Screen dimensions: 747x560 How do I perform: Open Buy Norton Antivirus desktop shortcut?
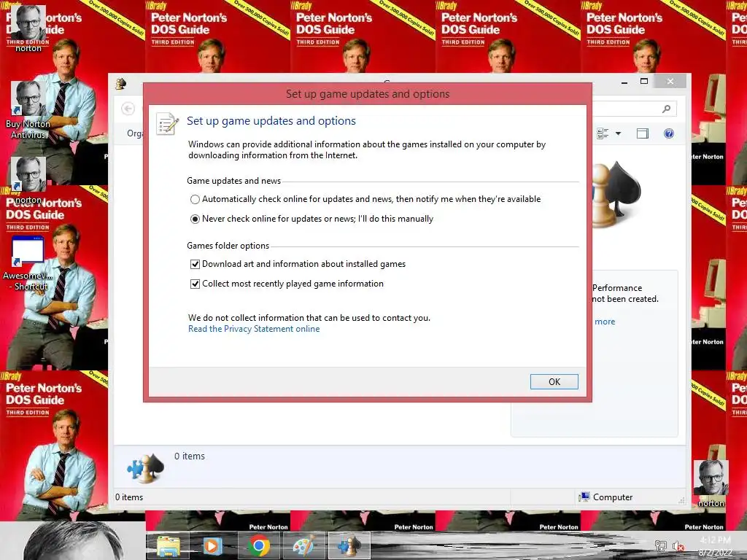pos(28,110)
